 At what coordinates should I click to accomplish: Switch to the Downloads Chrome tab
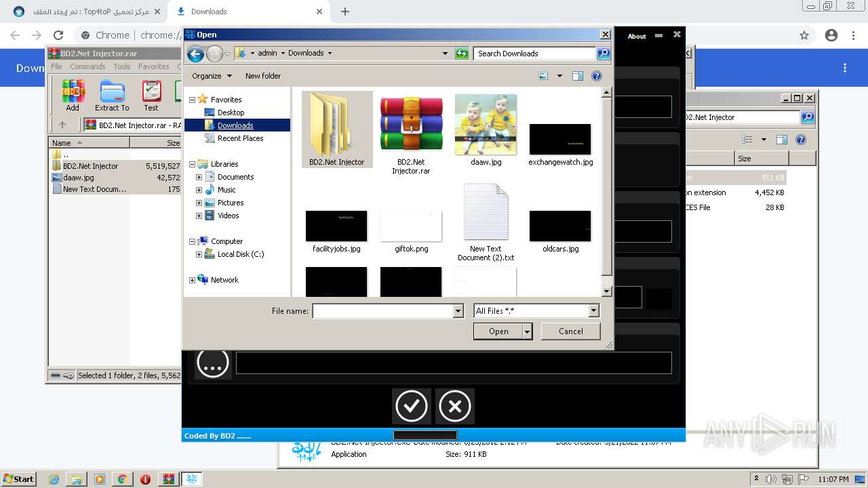coord(248,12)
